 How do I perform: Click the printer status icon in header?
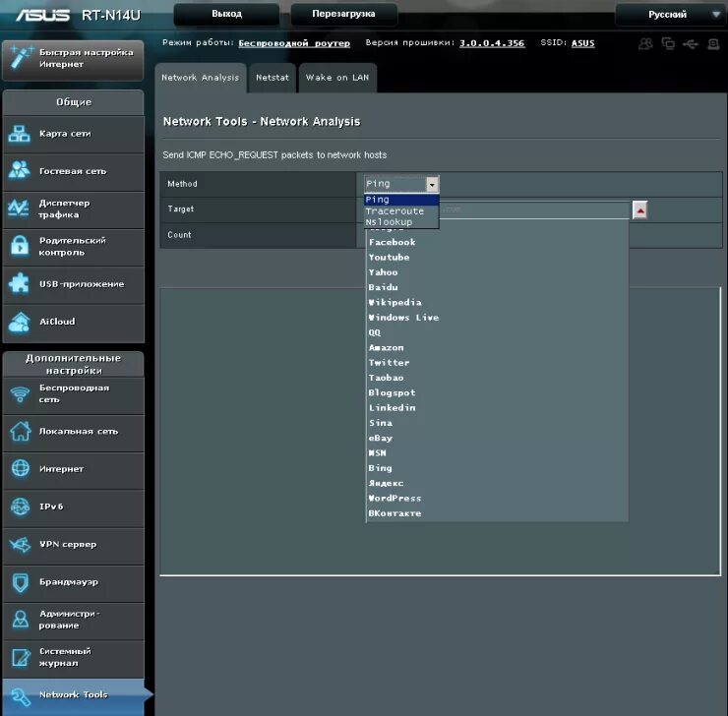pos(713,44)
